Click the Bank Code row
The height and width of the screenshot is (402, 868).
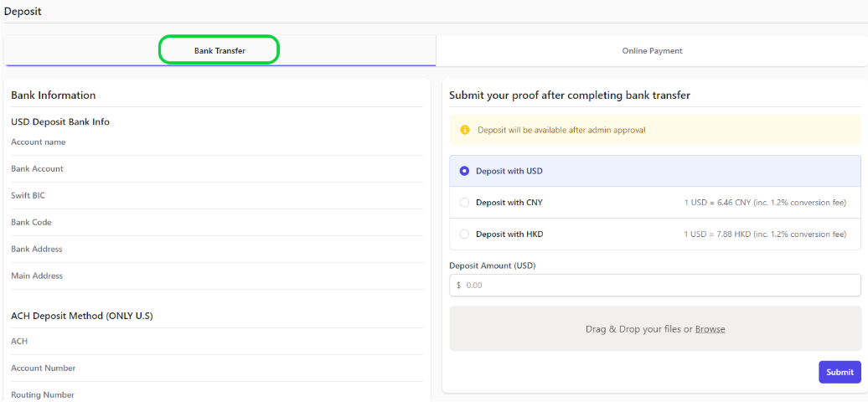[x=217, y=222]
